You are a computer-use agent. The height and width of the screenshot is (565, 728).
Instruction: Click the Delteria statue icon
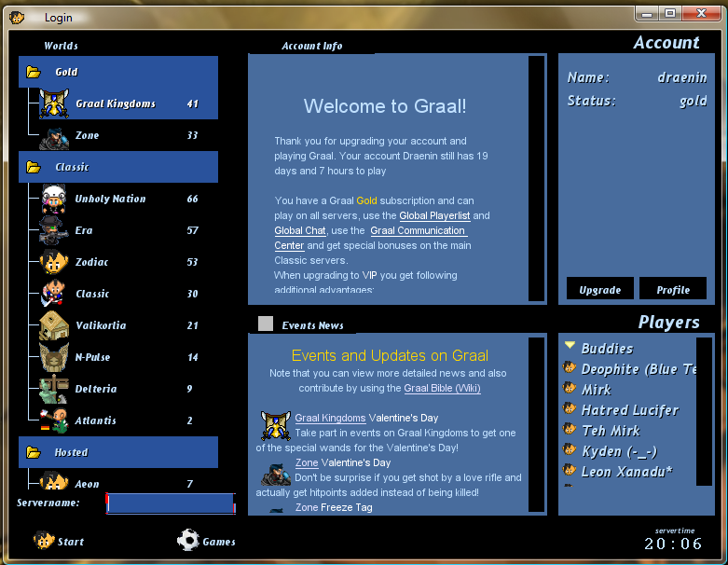(x=54, y=388)
